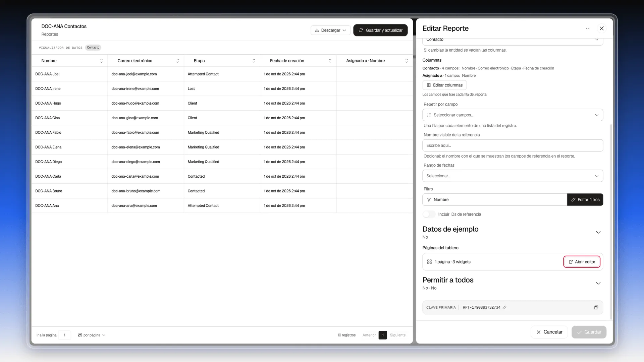Click the 1 página · 3 widgets entry

452,262
